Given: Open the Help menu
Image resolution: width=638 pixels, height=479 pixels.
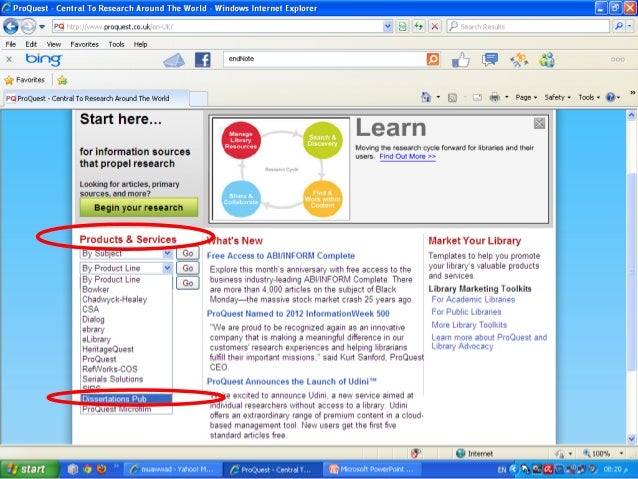Looking at the screenshot, I should (x=140, y=44).
